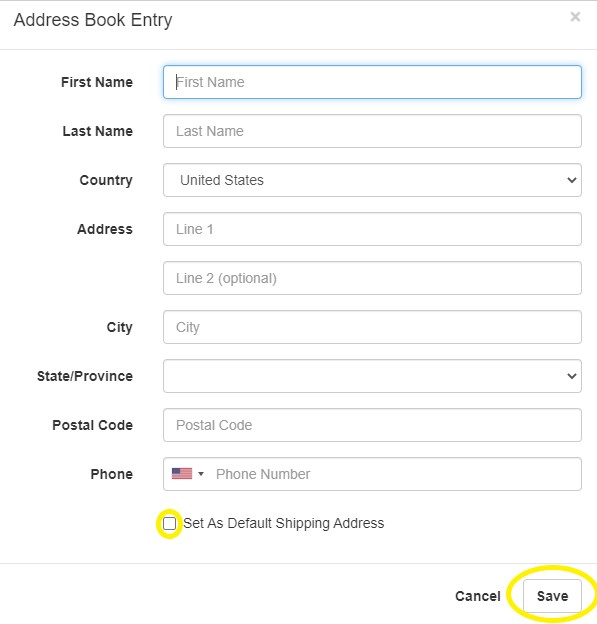Click into the Last Name field
The width and height of the screenshot is (597, 624).
click(x=372, y=131)
